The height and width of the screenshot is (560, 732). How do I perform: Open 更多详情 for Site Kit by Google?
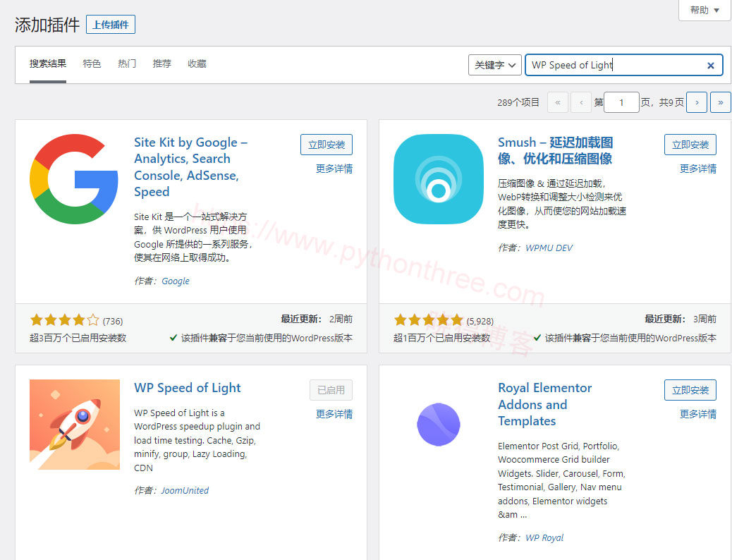[x=334, y=169]
